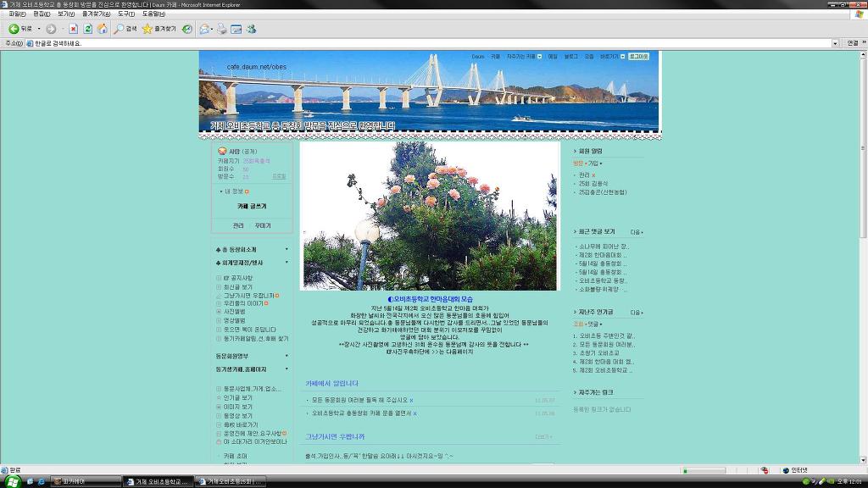Screen dimensions: 868x488
Task: Open the 즐겨찾기 menu
Action: [x=96, y=14]
